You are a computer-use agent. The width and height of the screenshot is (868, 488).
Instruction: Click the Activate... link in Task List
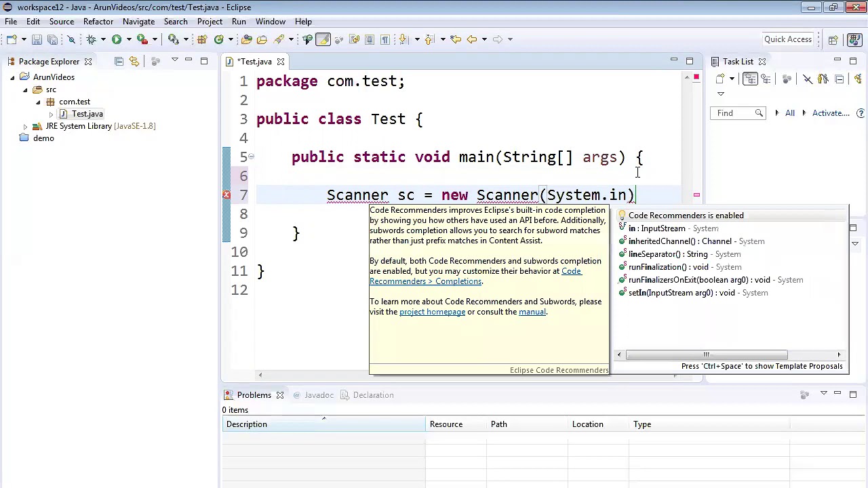coord(831,113)
